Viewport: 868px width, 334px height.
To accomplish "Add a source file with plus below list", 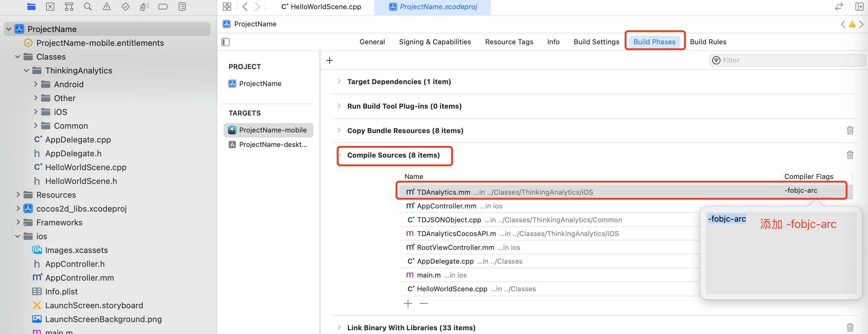I will click(408, 303).
